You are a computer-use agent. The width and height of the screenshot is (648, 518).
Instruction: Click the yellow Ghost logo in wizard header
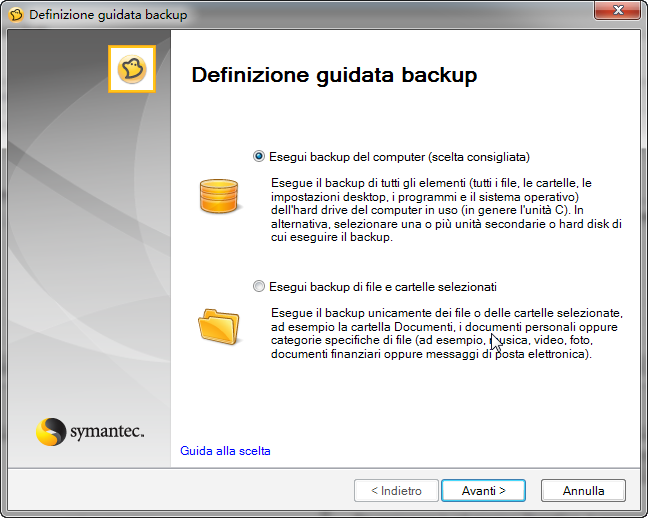[x=132, y=69]
